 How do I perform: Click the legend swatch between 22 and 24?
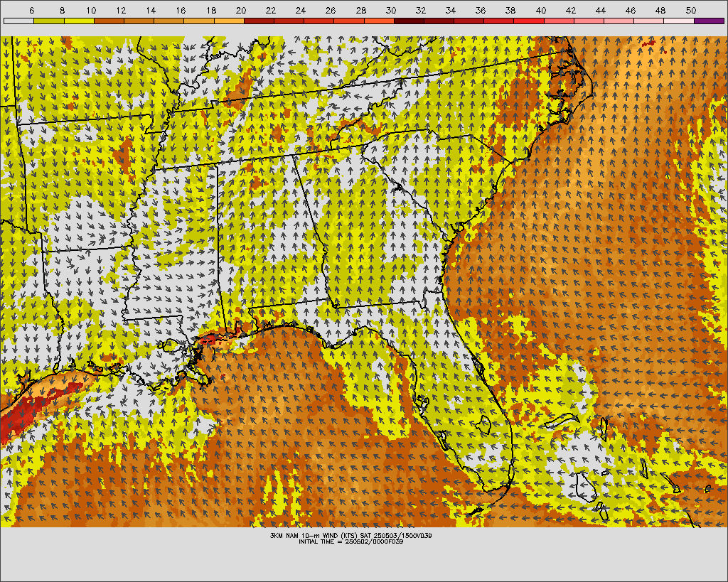pos(289,21)
